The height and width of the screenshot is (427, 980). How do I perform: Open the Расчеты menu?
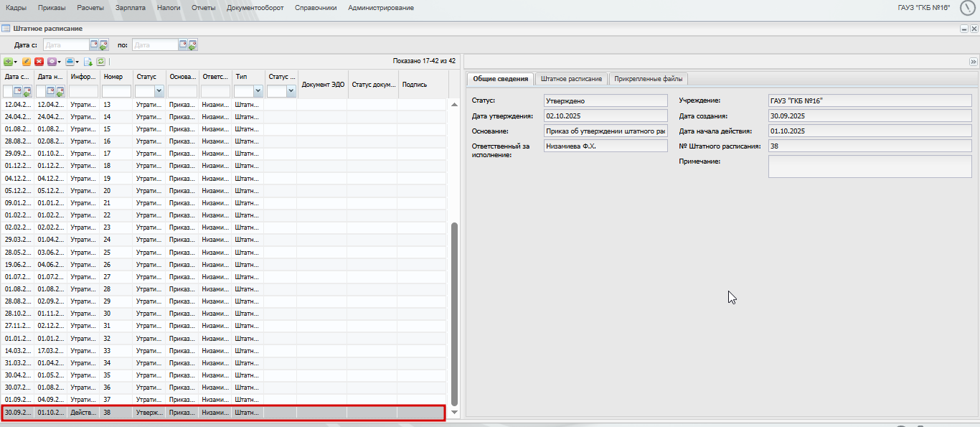90,8
